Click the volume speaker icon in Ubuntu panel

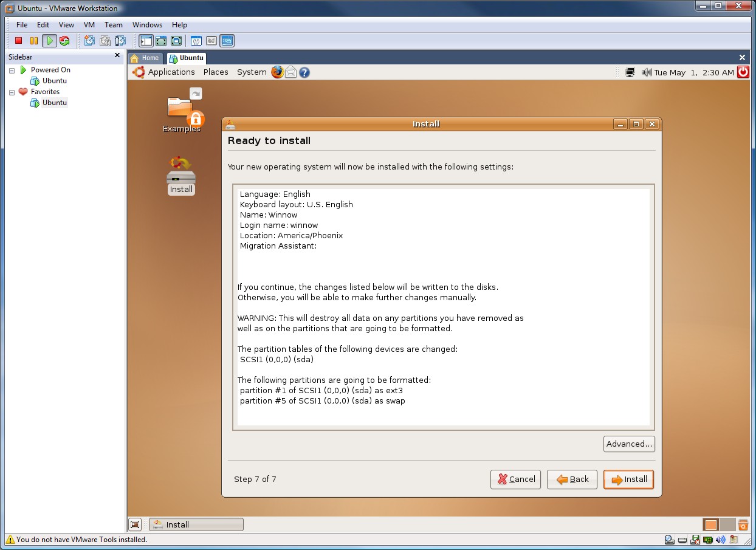click(646, 72)
